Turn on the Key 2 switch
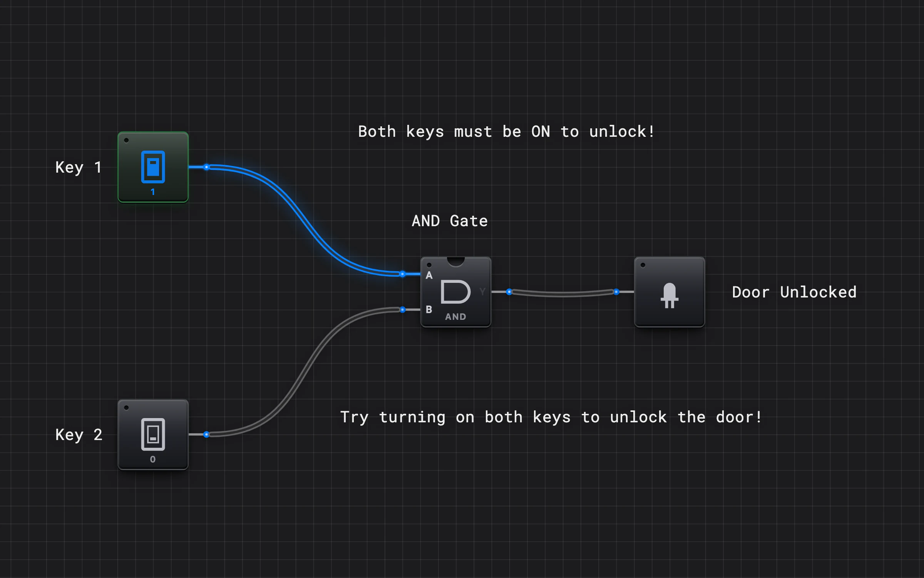 pos(153,434)
